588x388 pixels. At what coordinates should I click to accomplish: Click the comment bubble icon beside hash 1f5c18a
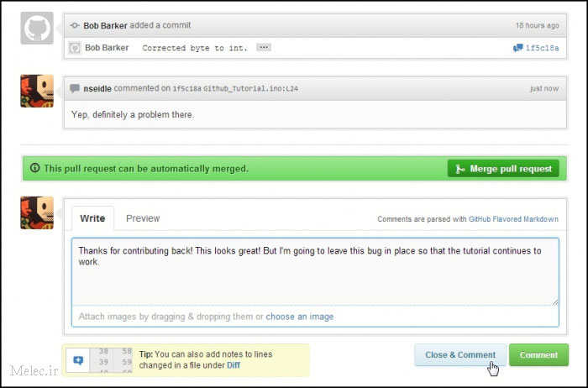(x=517, y=49)
